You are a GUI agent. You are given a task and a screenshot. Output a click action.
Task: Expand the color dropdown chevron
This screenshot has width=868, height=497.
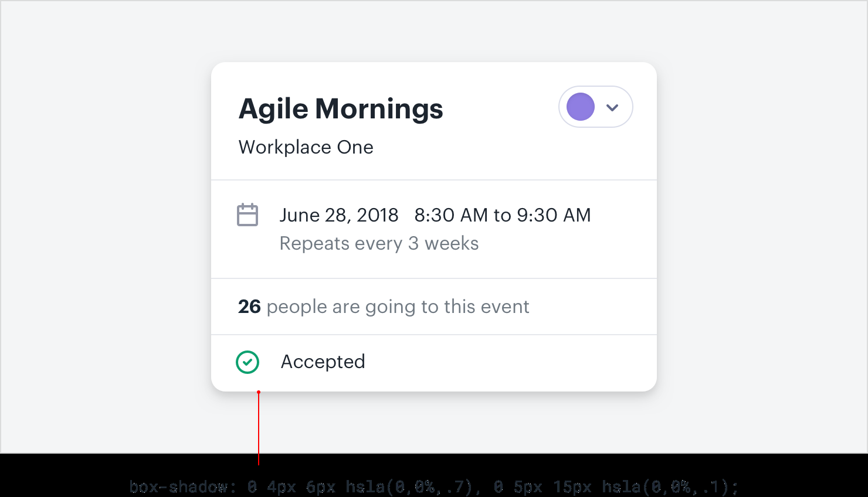[612, 107]
